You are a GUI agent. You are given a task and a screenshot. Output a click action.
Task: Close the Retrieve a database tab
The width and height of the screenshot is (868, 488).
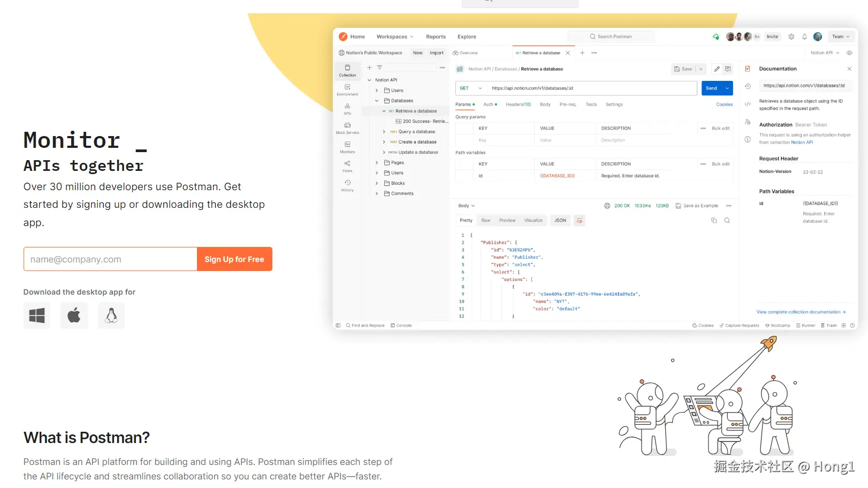[568, 52]
